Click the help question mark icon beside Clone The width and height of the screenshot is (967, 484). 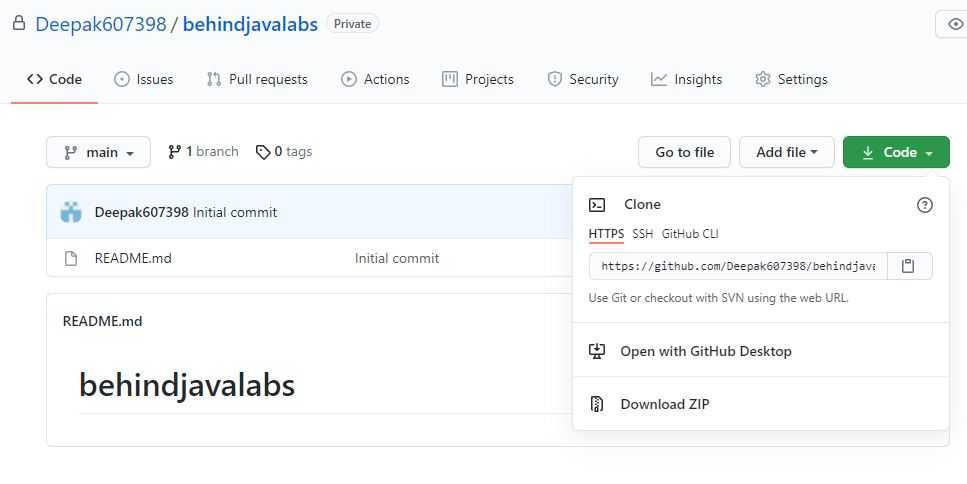924,205
